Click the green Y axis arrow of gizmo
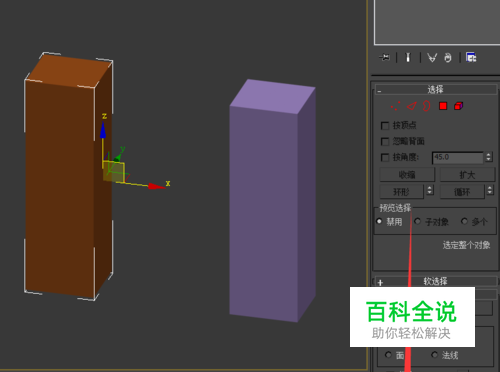The width and height of the screenshot is (500, 372). (117, 157)
